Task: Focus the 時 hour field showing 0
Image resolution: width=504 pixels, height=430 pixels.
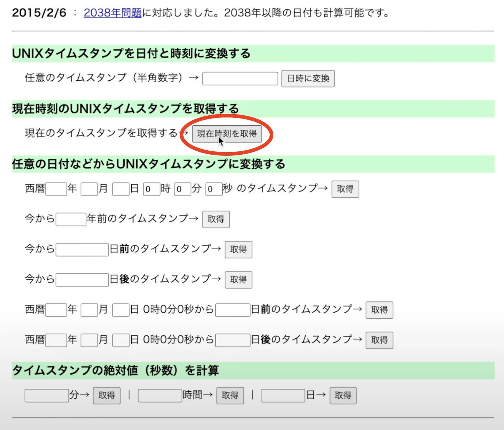Action: (151, 189)
